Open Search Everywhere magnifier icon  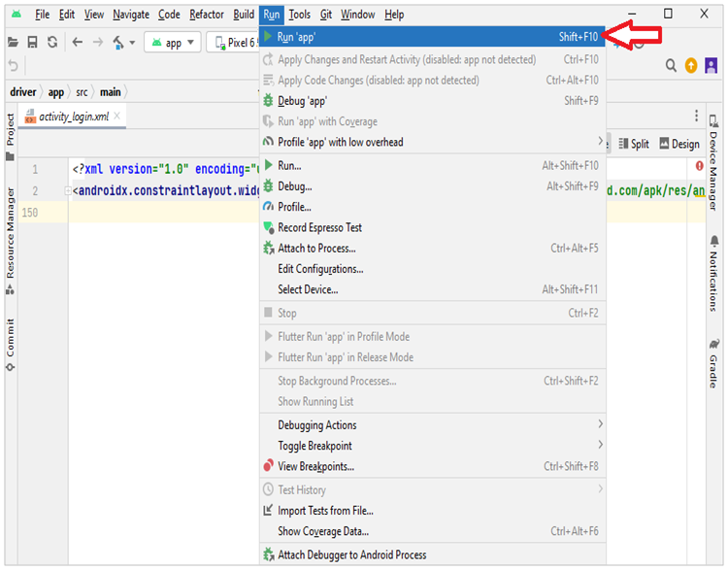671,65
